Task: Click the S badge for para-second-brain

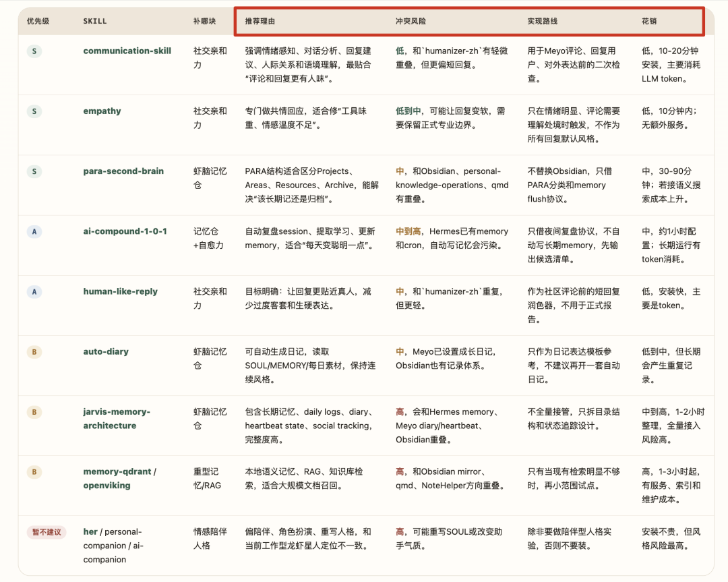Action: (34, 171)
